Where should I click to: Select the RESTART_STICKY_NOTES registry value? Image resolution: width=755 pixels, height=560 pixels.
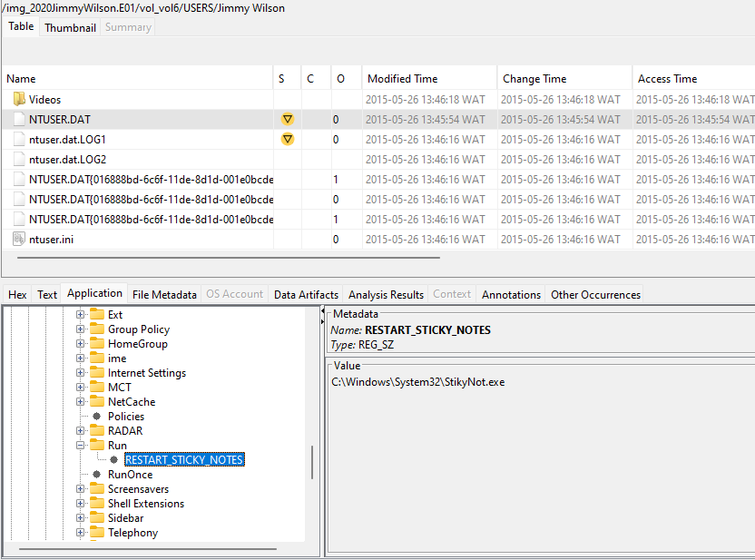183,460
